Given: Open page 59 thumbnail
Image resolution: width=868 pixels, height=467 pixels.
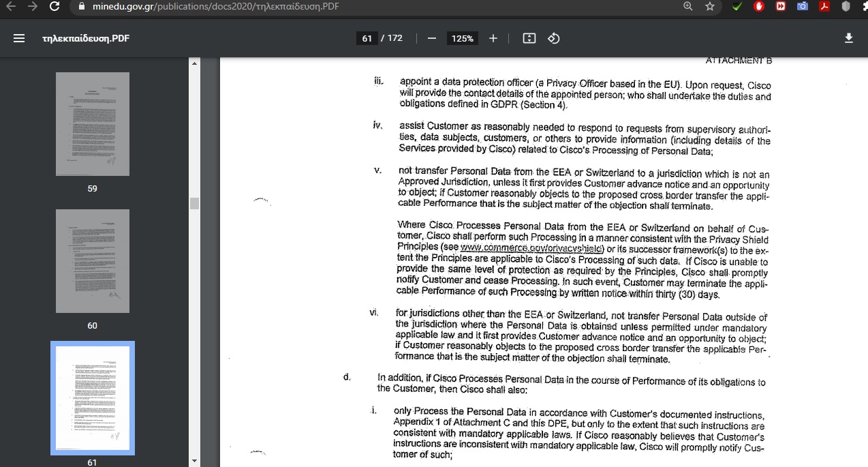Looking at the screenshot, I should (x=93, y=124).
